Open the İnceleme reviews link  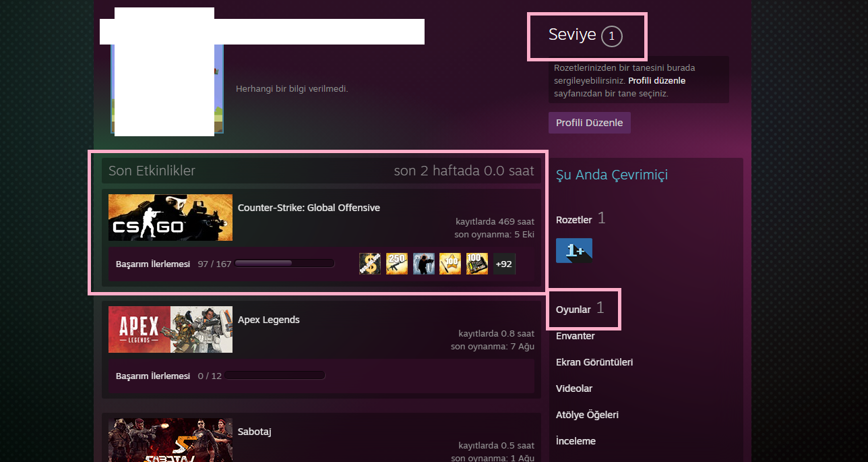pyautogui.click(x=576, y=441)
